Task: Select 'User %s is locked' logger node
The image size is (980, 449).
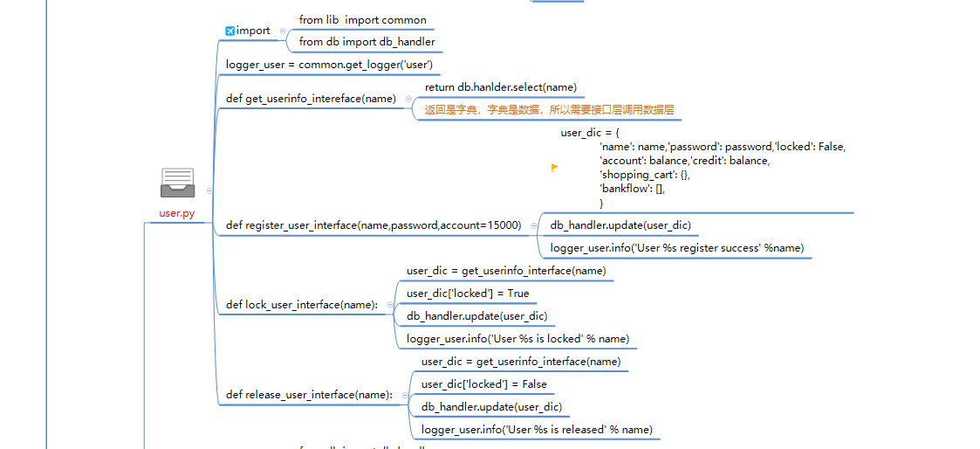Action: click(x=517, y=339)
